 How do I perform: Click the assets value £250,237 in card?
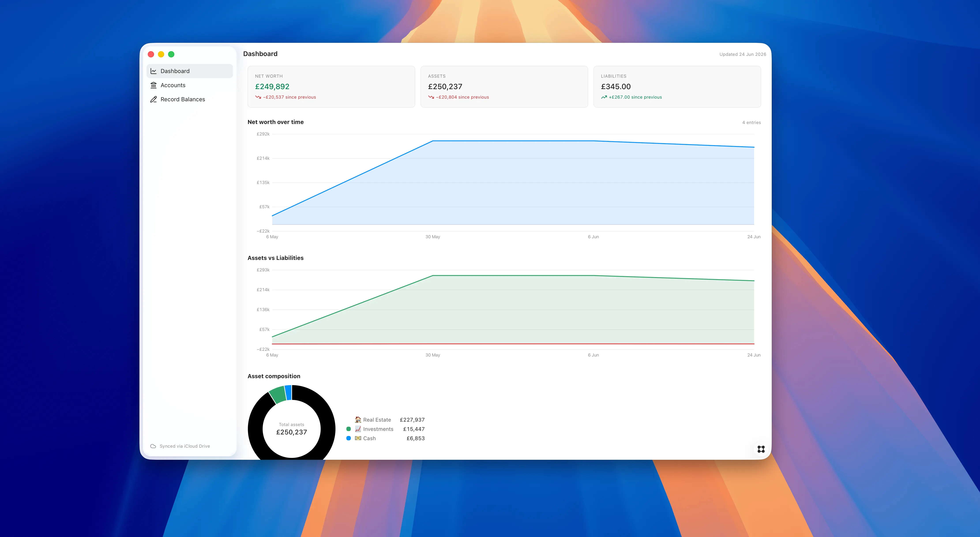coord(445,87)
